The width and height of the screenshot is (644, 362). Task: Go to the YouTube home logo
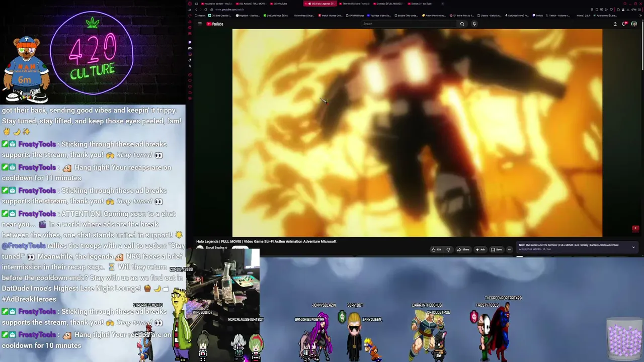(215, 24)
